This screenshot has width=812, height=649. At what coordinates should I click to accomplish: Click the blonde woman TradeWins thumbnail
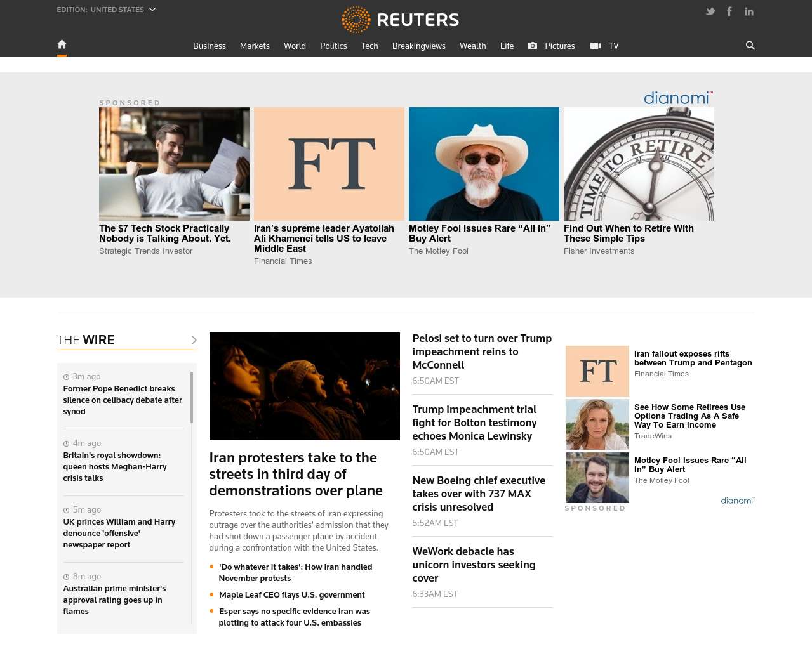point(597,424)
